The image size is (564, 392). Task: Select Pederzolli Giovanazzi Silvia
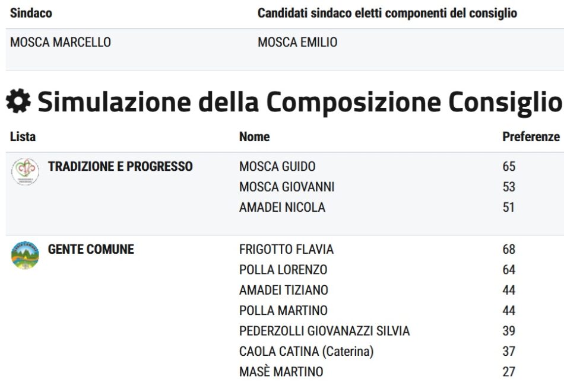[324, 331]
